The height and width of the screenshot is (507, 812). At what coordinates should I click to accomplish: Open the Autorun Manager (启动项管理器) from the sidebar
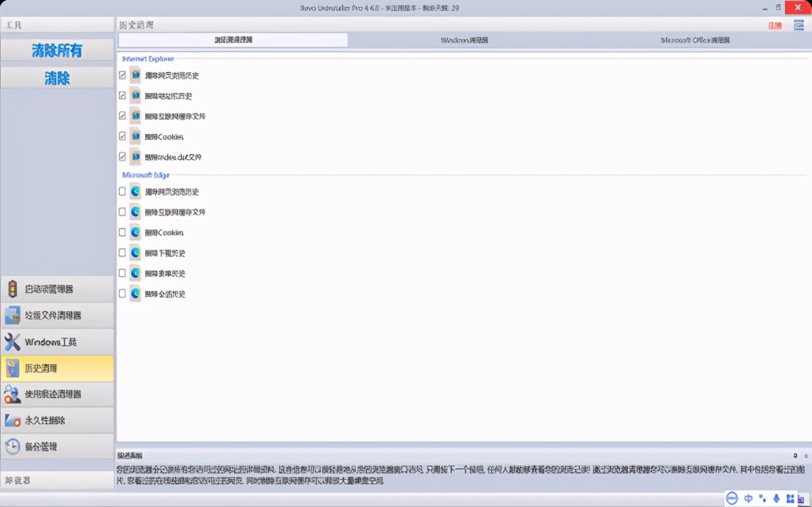point(56,289)
